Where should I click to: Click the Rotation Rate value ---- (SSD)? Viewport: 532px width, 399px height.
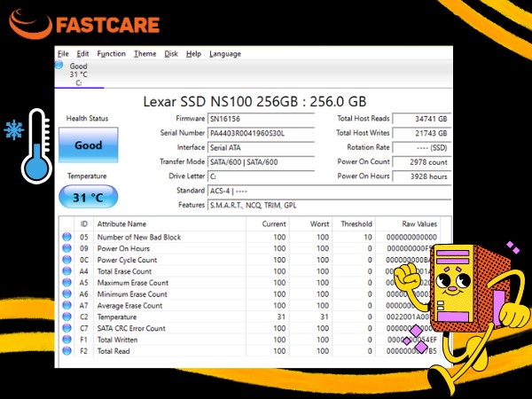click(422, 147)
